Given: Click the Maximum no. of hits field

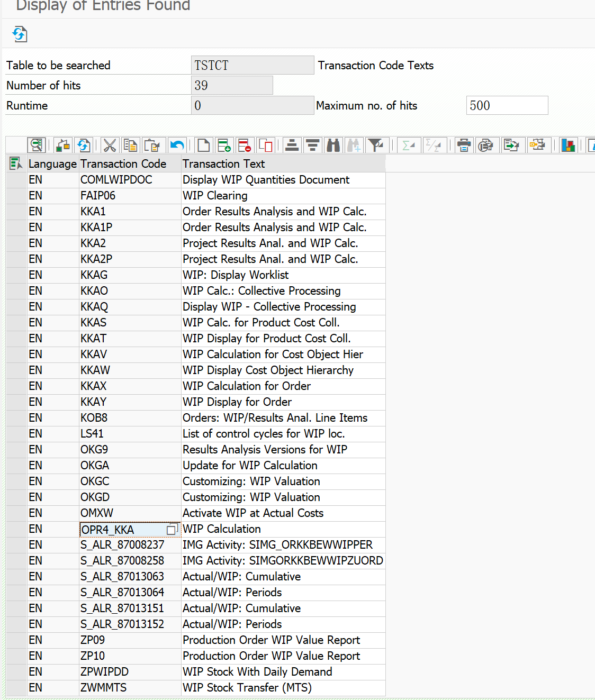Looking at the screenshot, I should (x=507, y=105).
